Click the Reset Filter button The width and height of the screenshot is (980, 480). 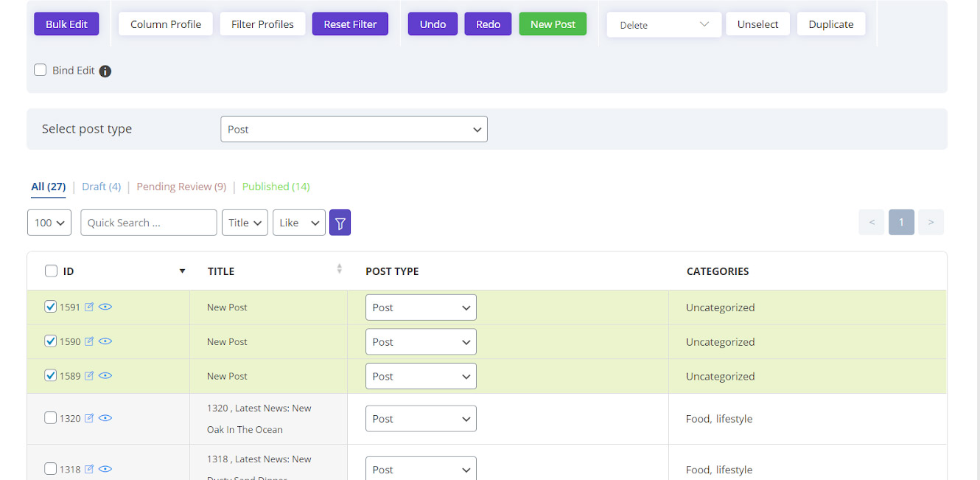[x=350, y=24]
